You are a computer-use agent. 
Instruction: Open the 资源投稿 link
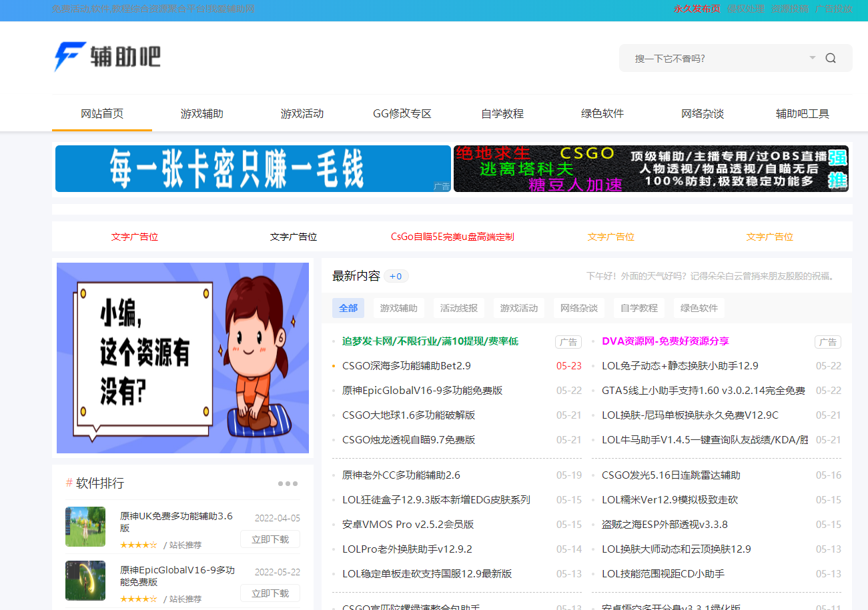(789, 9)
